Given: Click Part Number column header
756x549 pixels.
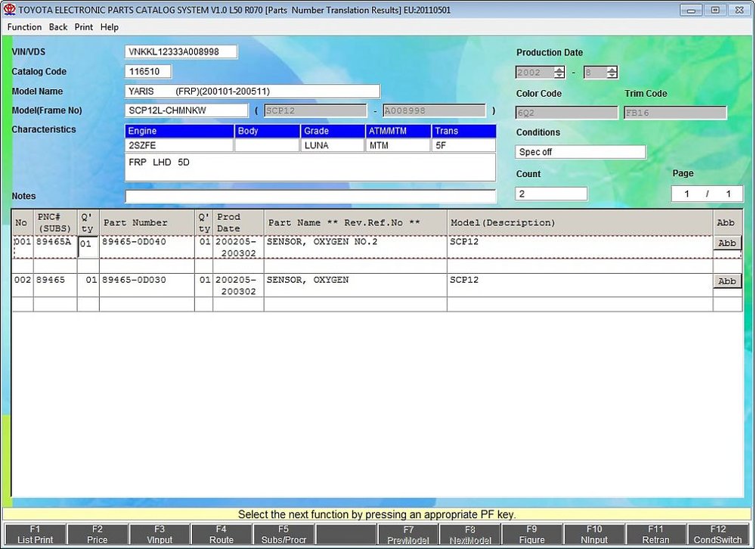Looking at the screenshot, I should click(147, 222).
